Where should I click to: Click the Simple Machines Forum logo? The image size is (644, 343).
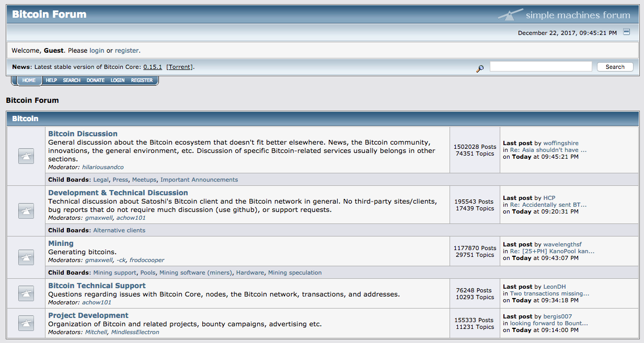point(564,15)
